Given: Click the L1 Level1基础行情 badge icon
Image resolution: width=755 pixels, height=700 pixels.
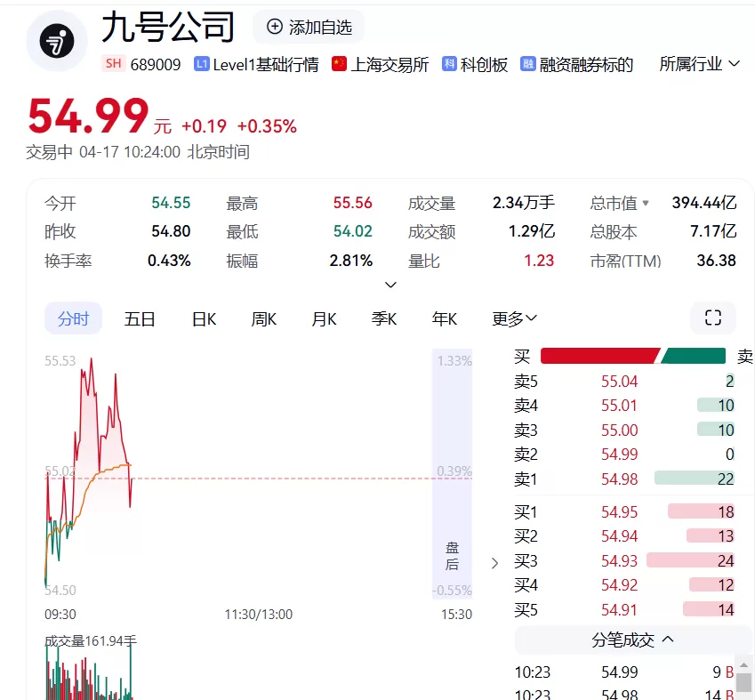Looking at the screenshot, I should click(x=201, y=63).
